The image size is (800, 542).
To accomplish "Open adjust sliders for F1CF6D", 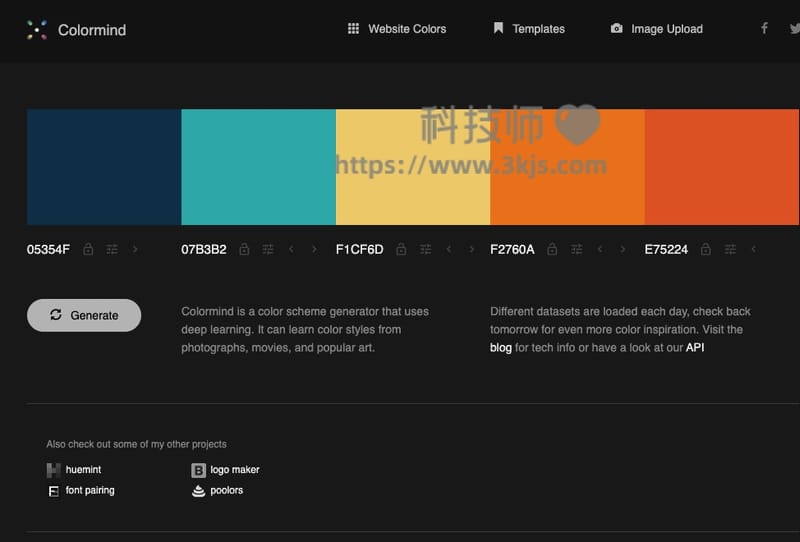I will 426,249.
